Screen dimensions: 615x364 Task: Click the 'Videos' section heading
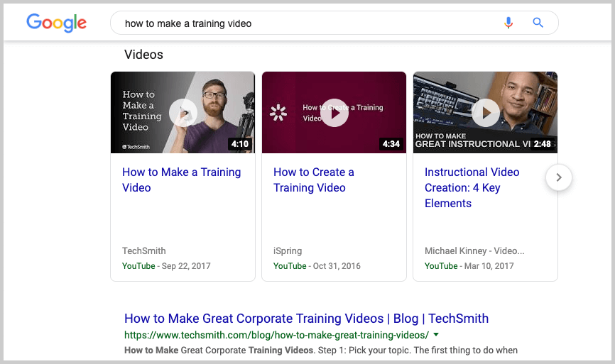click(143, 55)
